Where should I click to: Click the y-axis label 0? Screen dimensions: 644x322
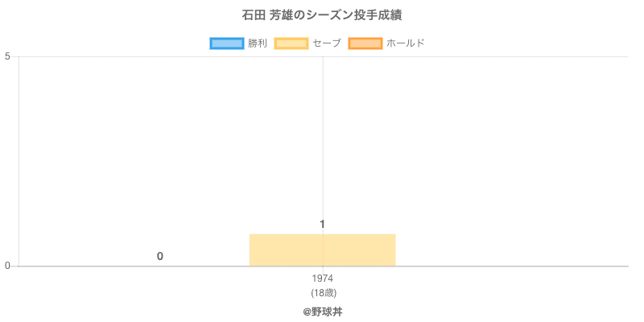point(7,266)
